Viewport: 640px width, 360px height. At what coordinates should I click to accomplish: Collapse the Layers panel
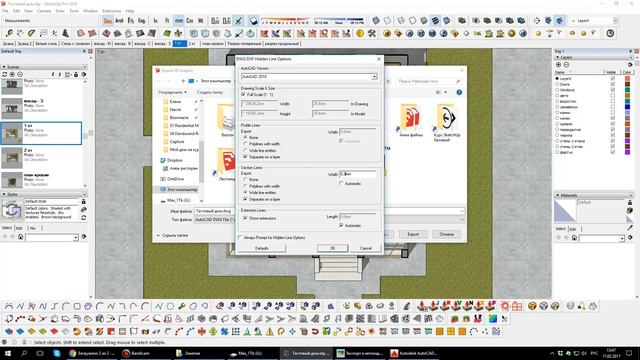(558, 58)
